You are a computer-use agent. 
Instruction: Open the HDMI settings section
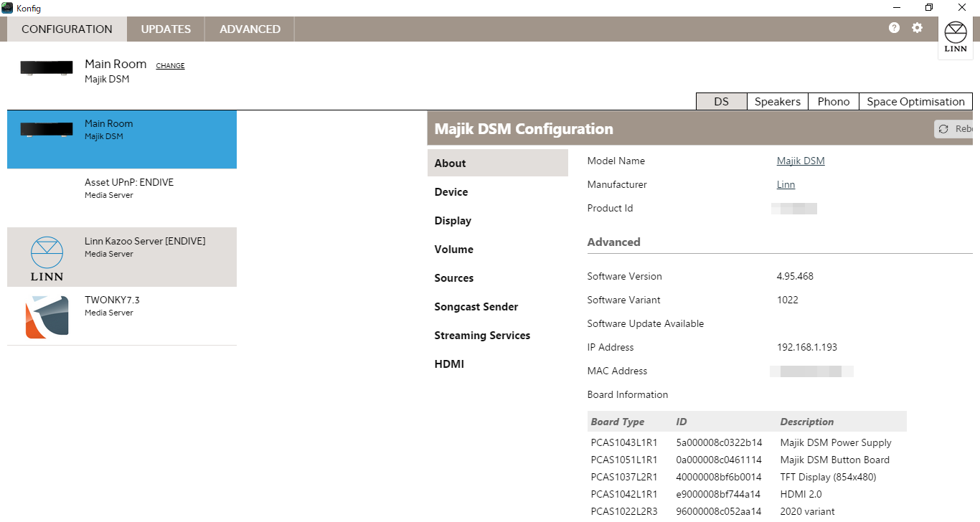[x=497, y=364]
